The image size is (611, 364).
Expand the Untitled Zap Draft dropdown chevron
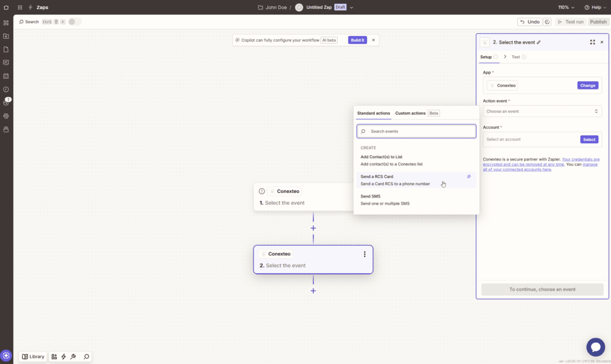coord(352,7)
